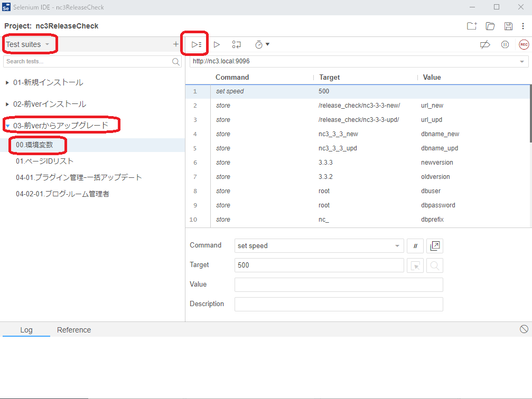The width and height of the screenshot is (532, 399).
Task: Click the search magnifier icon in test search
Action: 176,62
